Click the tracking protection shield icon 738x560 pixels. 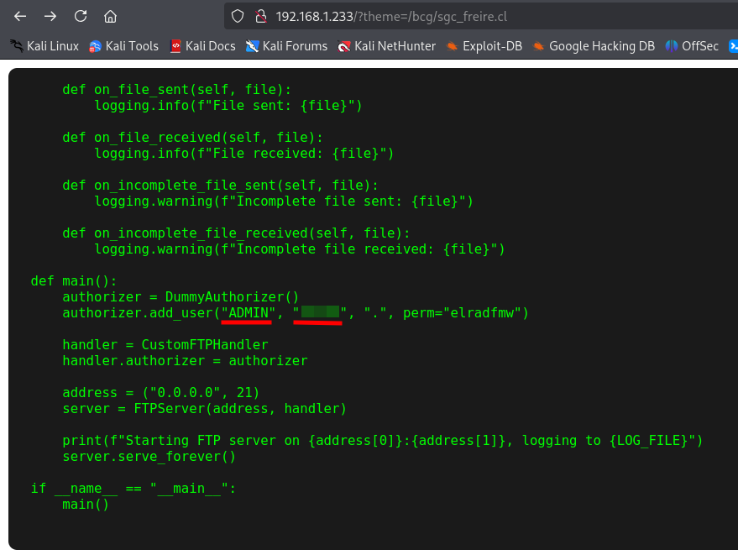click(238, 16)
